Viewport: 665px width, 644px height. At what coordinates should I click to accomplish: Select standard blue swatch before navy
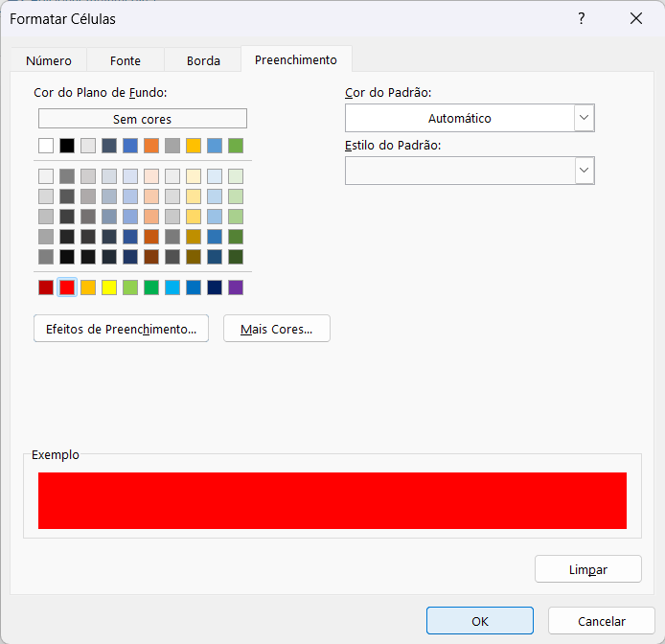coord(194,287)
